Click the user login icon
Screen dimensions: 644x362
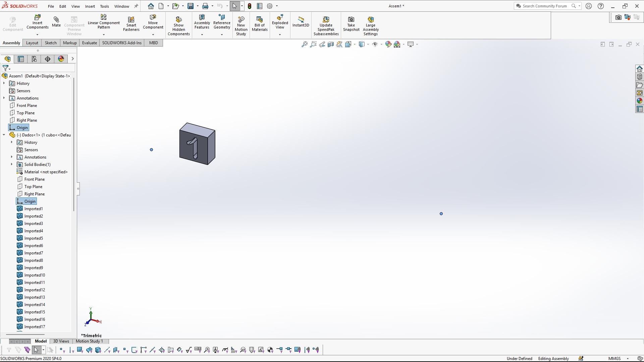tap(589, 6)
